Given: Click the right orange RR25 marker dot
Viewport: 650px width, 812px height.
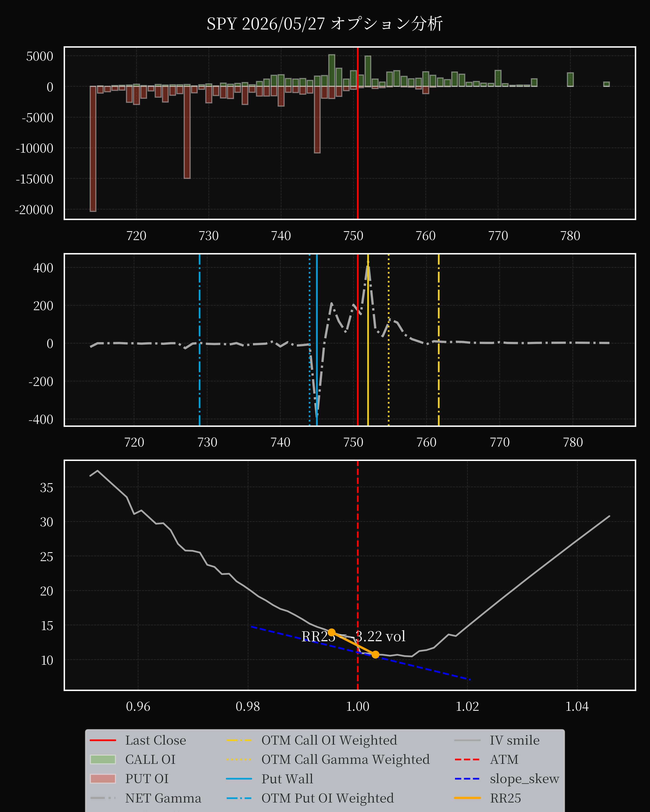Looking at the screenshot, I should [375, 654].
